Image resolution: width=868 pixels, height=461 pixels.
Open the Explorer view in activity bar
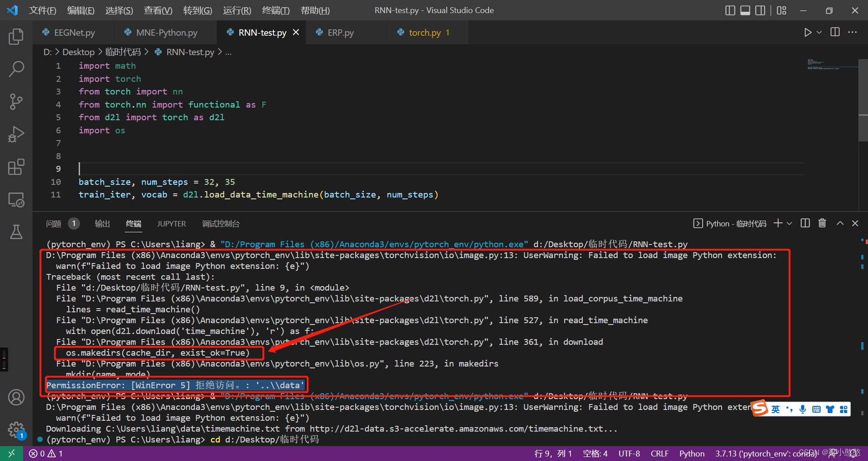click(x=16, y=37)
